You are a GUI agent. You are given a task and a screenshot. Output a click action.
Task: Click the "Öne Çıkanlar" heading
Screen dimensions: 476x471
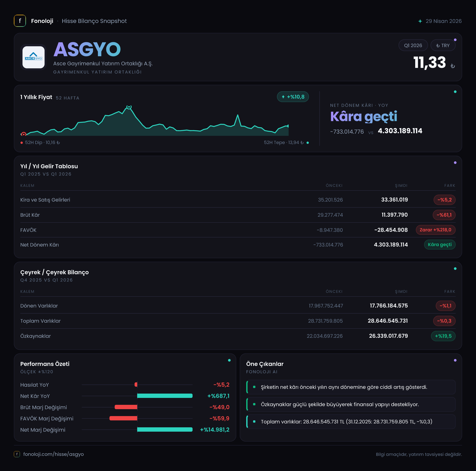[x=265, y=364]
